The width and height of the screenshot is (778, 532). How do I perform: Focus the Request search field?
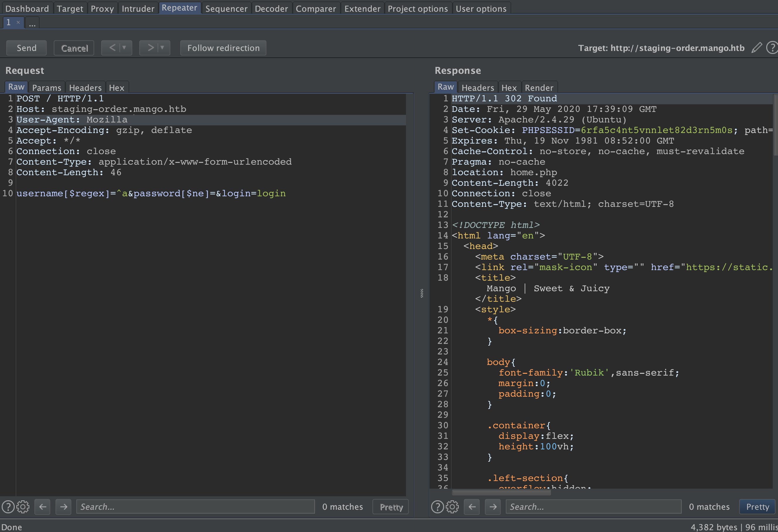click(x=196, y=507)
